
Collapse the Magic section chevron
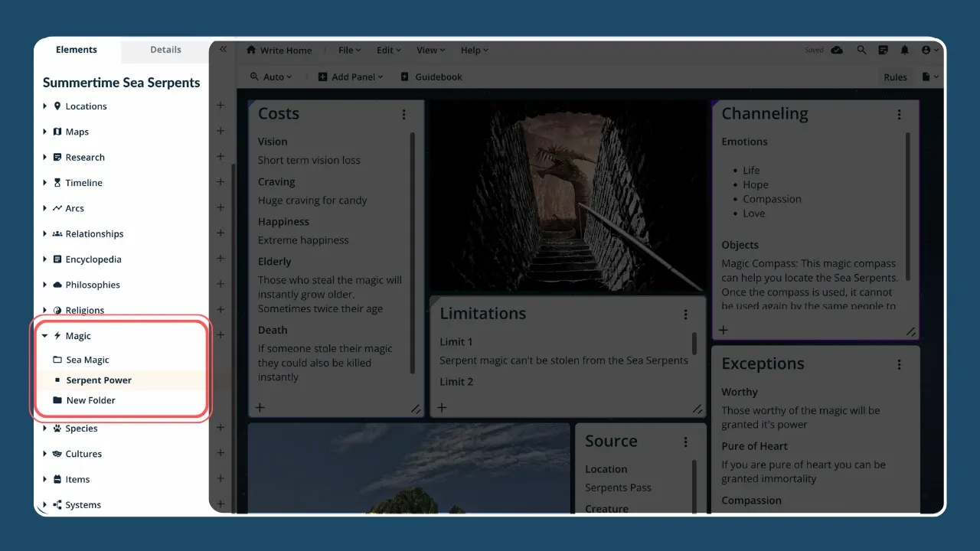pos(44,335)
